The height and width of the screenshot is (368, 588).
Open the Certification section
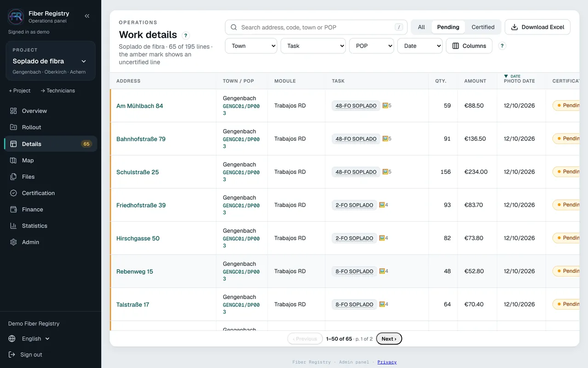51,193
